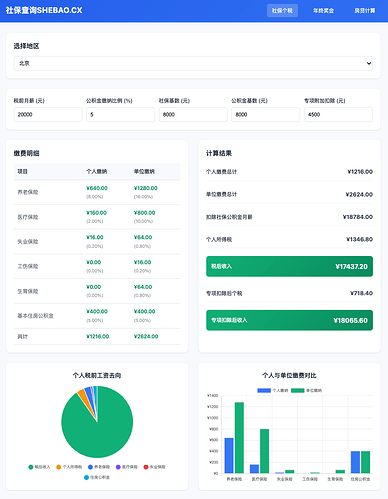Switch to the 房贷计算 tab
The image size is (388, 499).
(x=365, y=11)
